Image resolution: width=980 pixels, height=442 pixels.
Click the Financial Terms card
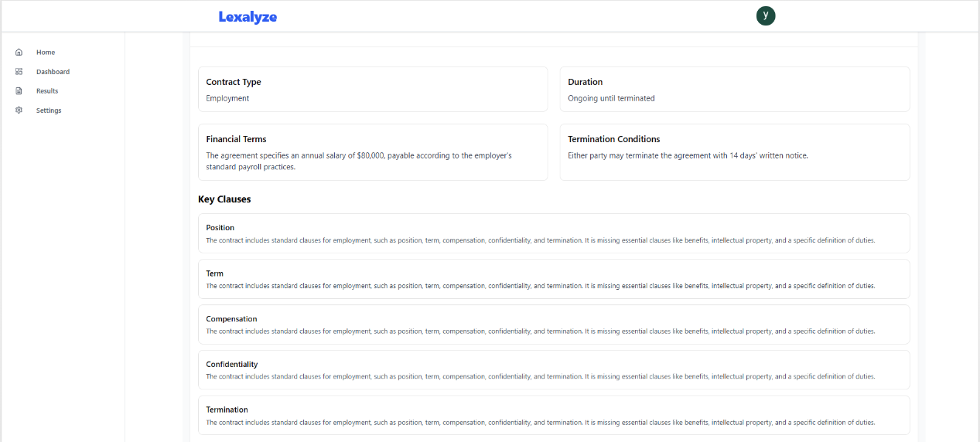pyautogui.click(x=372, y=152)
